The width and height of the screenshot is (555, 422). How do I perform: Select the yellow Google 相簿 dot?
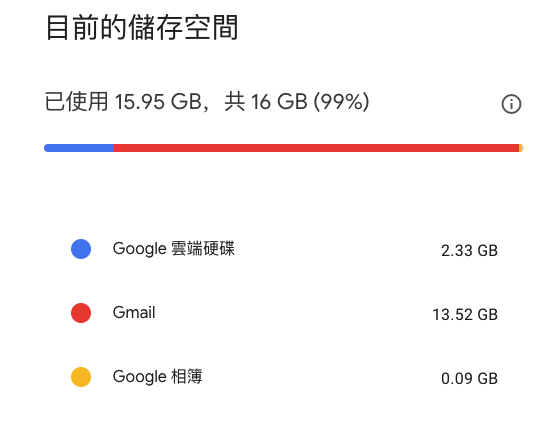pyautogui.click(x=81, y=377)
